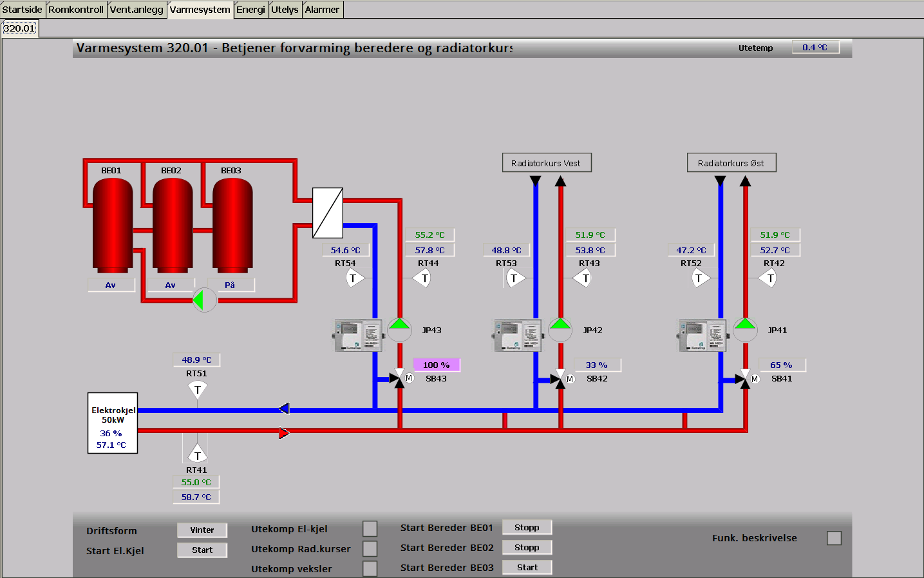Click the JP42 pump symbol

click(x=560, y=330)
